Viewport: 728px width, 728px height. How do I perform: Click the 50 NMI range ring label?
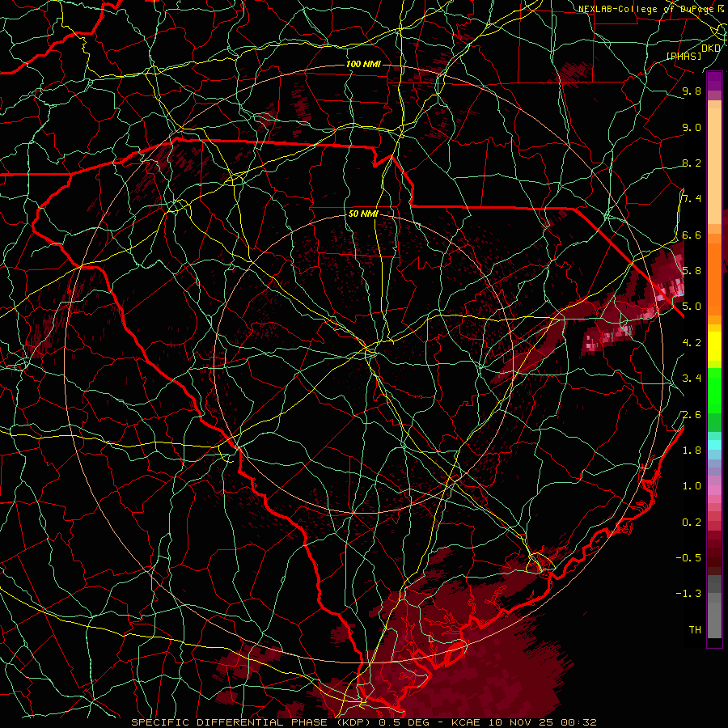pyautogui.click(x=363, y=214)
